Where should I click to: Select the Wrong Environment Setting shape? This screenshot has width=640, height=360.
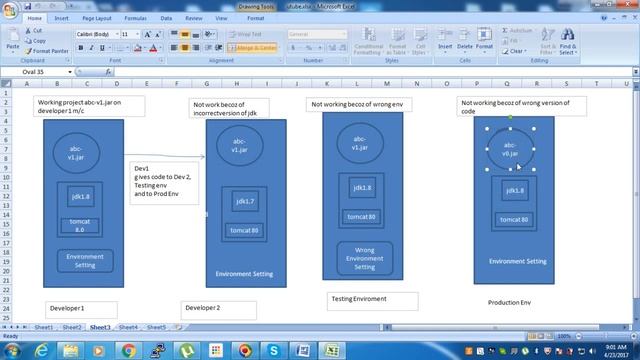point(364,258)
